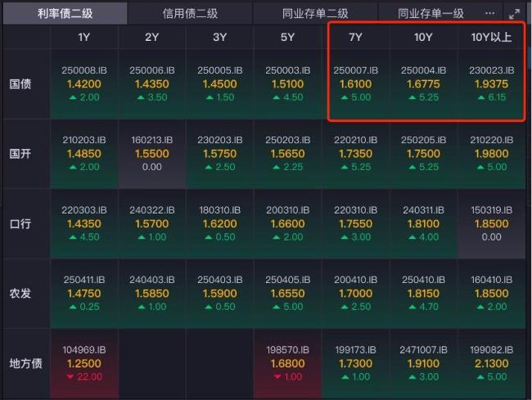This screenshot has width=532, height=400.
Task: Select the 利率债二级 tab
Action: pyautogui.click(x=65, y=13)
